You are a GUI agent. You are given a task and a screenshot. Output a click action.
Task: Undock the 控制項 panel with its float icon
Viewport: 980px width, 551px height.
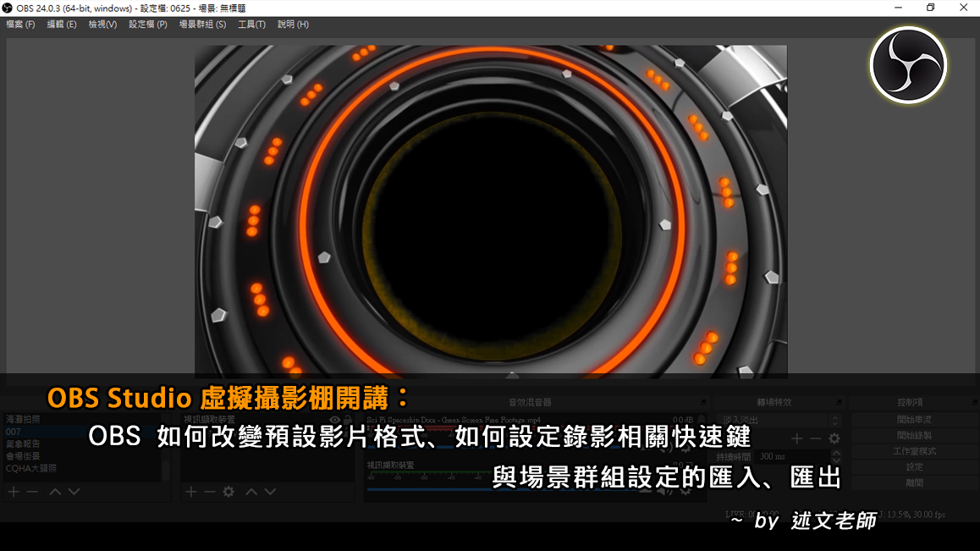(x=974, y=402)
